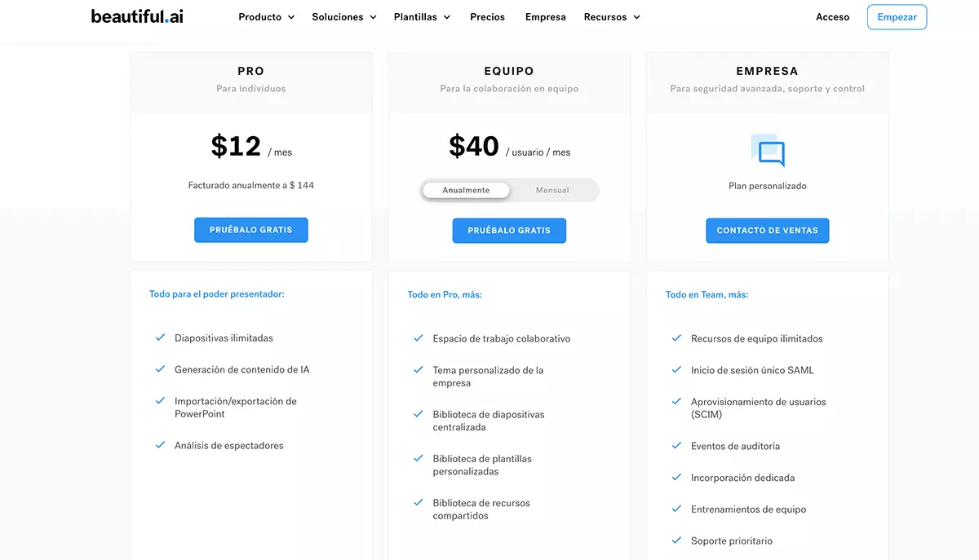The height and width of the screenshot is (560, 979).
Task: Click Contacto de Ventas for Empresa plan
Action: (767, 230)
